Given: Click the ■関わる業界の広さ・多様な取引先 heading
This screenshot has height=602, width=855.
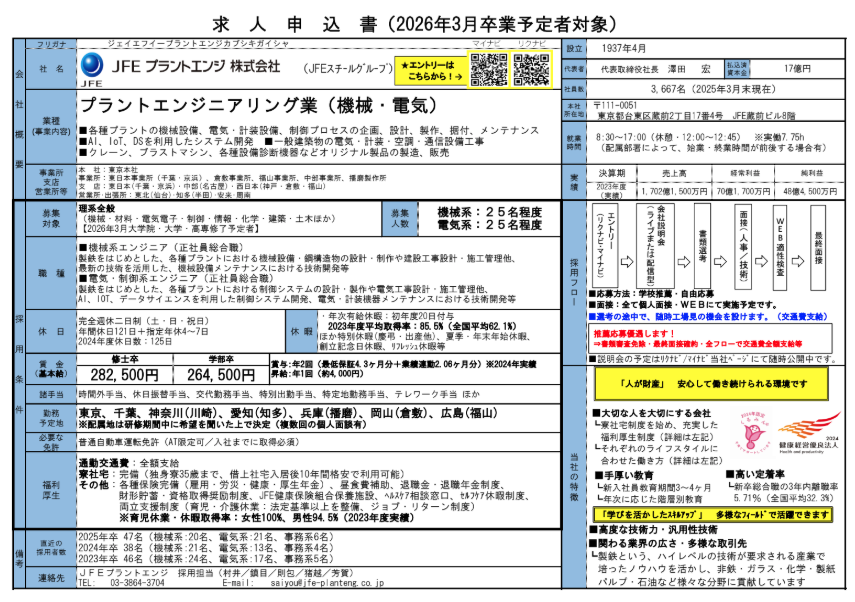Looking at the screenshot, I should [668, 543].
